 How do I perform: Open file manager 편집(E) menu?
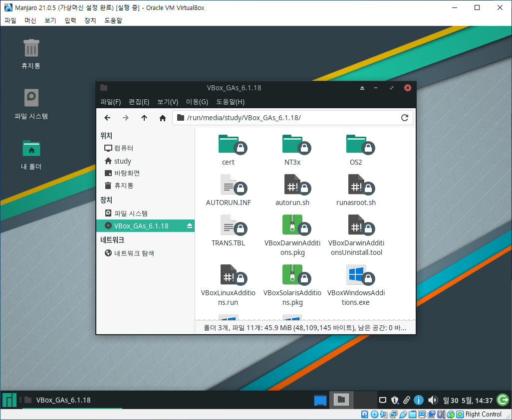(139, 102)
